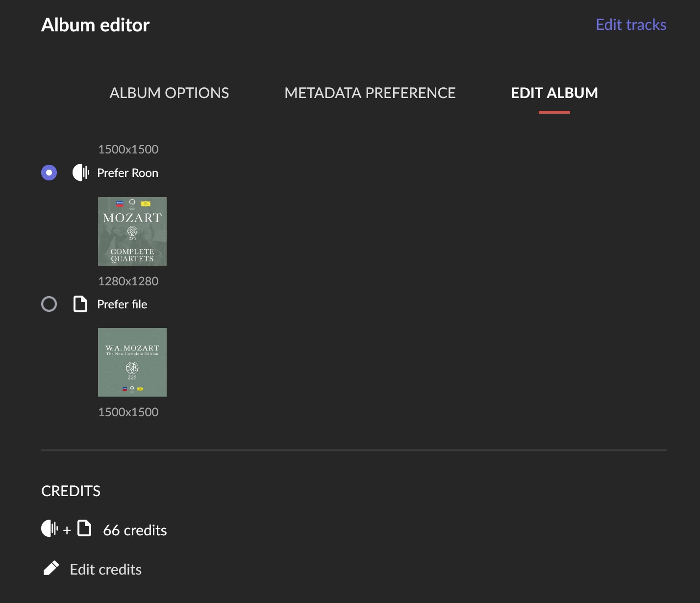Click the Prefer file text label
The height and width of the screenshot is (603, 700).
pos(122,304)
